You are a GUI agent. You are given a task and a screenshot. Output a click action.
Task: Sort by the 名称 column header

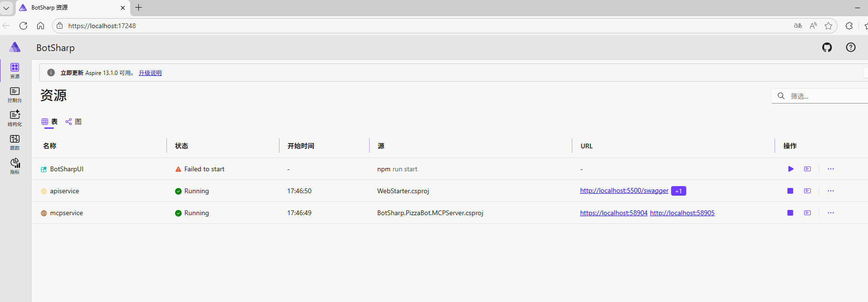pyautogui.click(x=50, y=146)
